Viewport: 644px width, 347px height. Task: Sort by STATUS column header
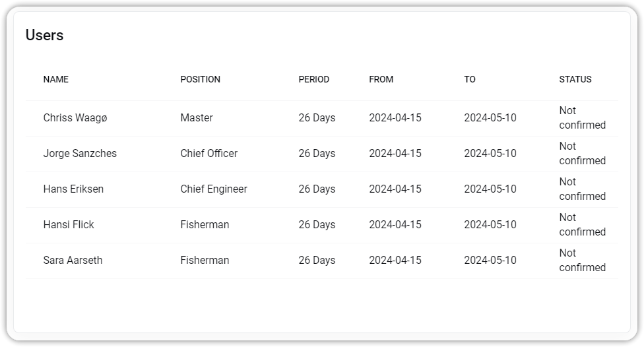[575, 79]
